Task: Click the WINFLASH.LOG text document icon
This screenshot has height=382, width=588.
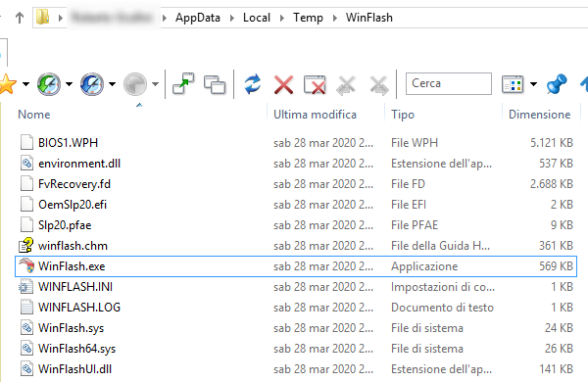Action: 26,307
